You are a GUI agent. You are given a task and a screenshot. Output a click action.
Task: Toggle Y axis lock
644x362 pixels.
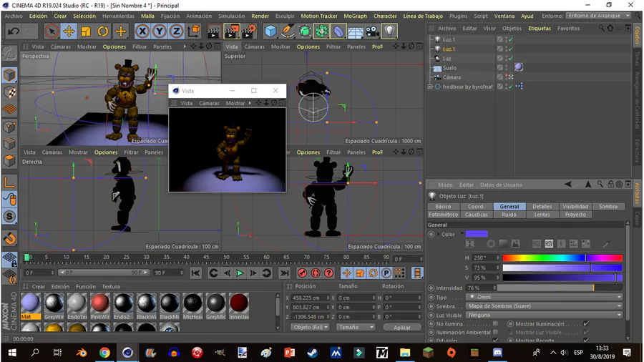click(x=160, y=31)
